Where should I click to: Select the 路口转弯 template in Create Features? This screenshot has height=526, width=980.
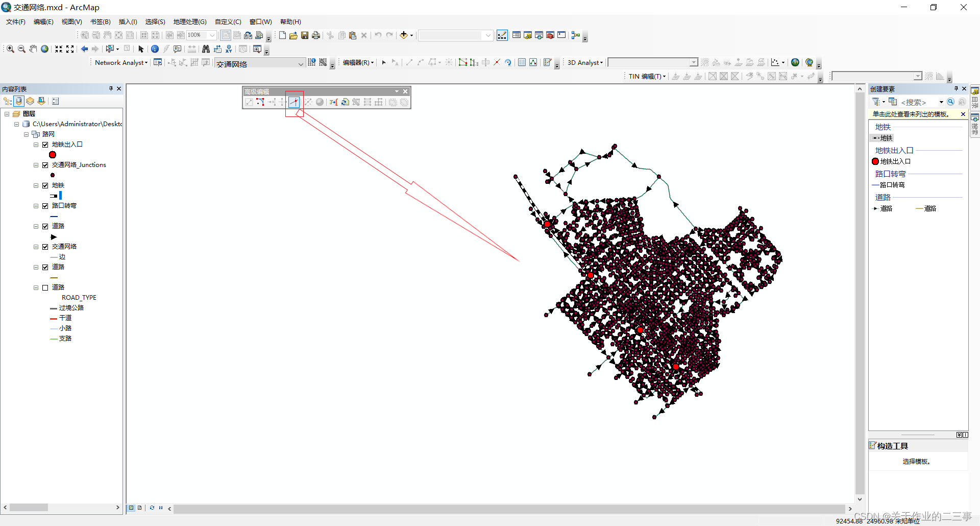point(889,185)
